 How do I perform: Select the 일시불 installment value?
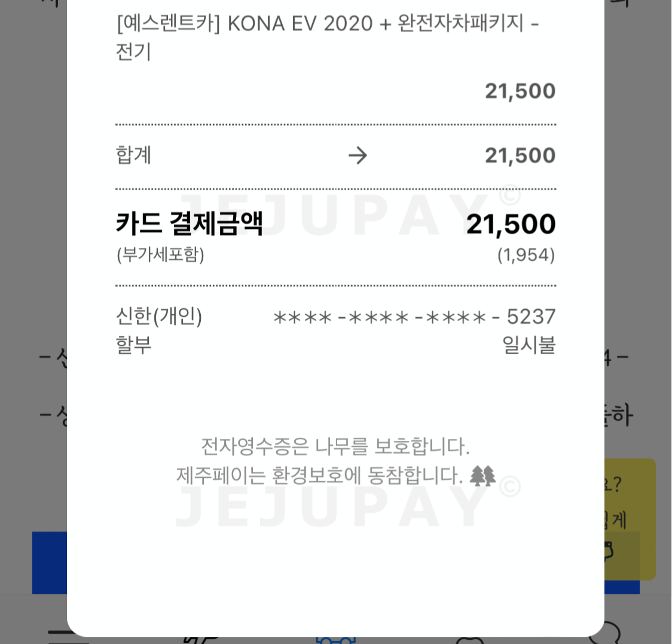click(529, 345)
